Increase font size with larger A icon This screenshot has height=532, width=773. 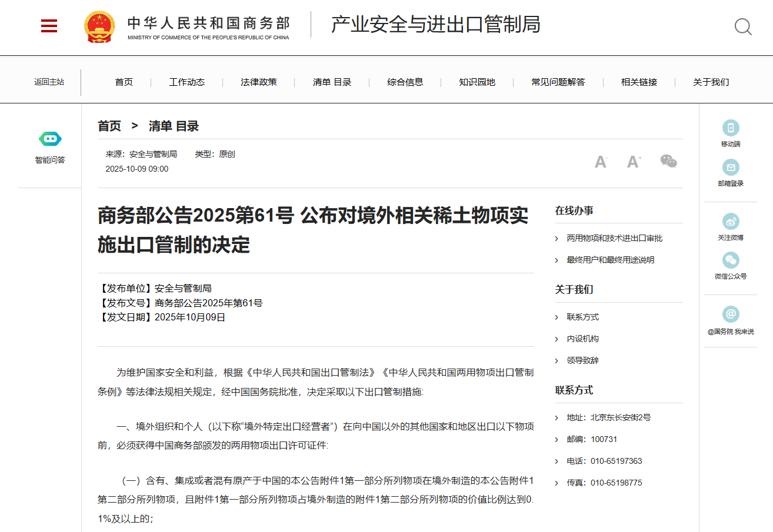(633, 162)
